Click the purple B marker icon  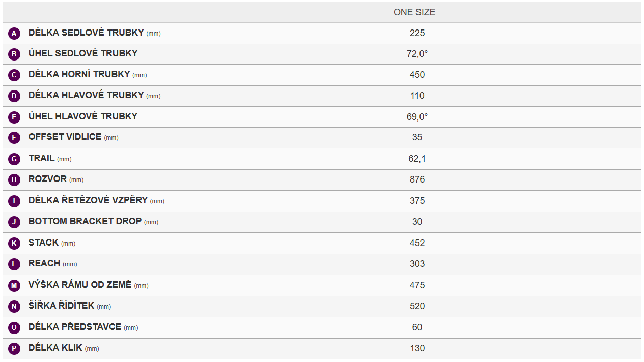(x=14, y=54)
